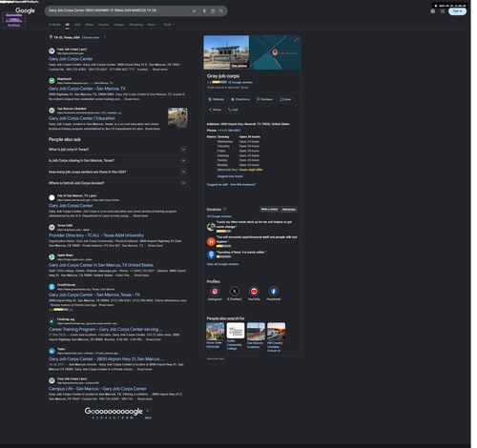Screen dimensions: 477x448
Task: Click the Directions button
Action: [x=240, y=99]
